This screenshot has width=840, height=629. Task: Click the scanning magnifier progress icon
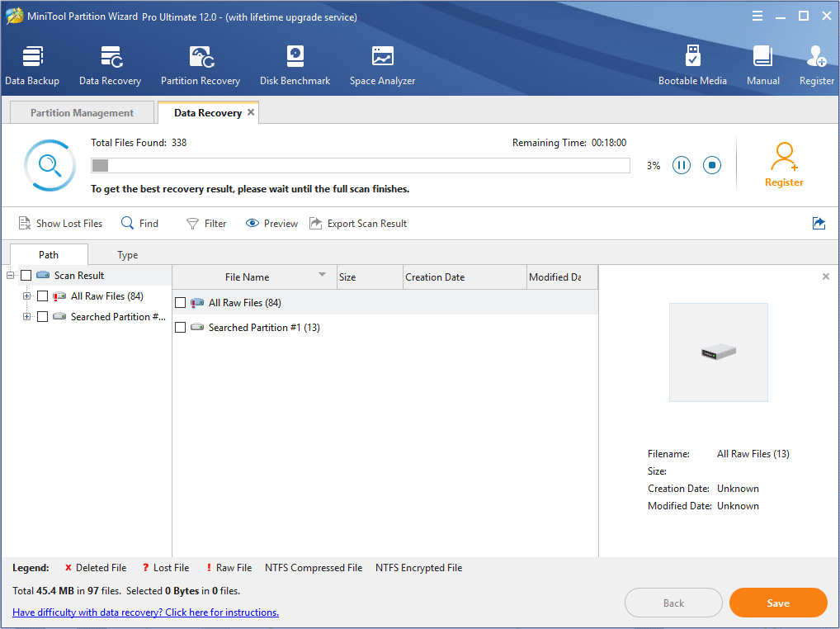(x=50, y=166)
